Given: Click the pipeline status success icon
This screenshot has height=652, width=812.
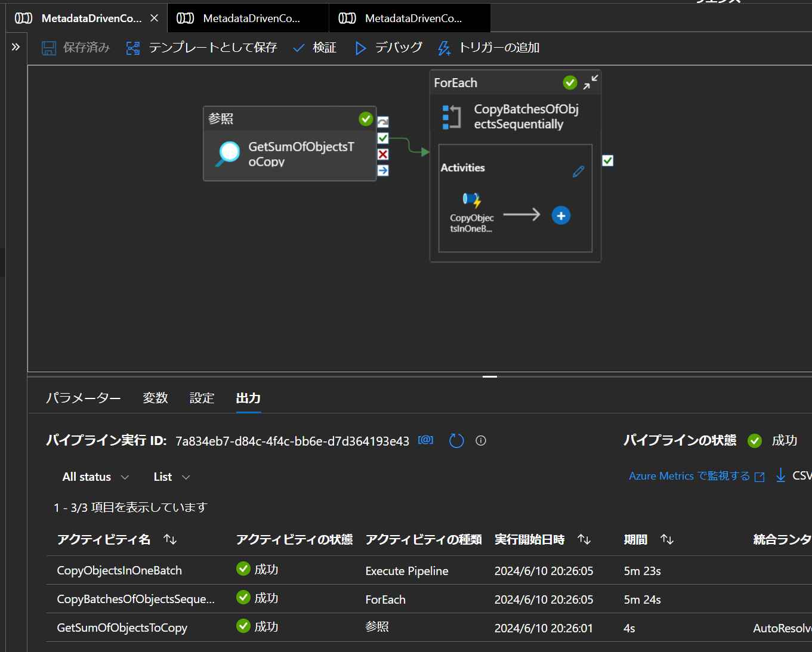Looking at the screenshot, I should 755,441.
